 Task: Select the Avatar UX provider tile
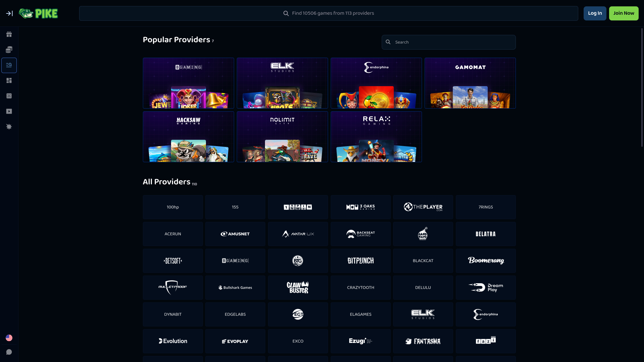[298, 234]
